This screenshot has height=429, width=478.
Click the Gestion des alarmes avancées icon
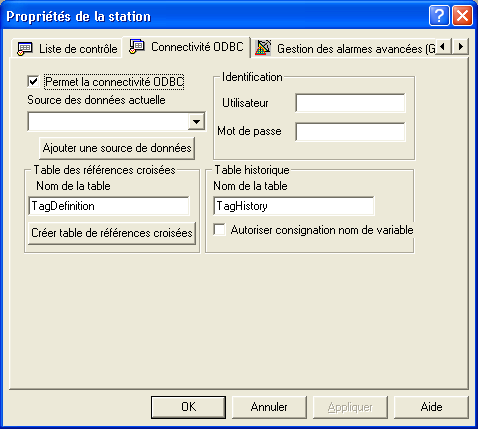(x=263, y=48)
